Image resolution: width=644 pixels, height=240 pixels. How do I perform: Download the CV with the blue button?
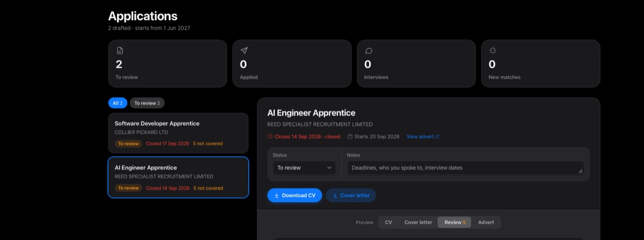[x=295, y=196]
